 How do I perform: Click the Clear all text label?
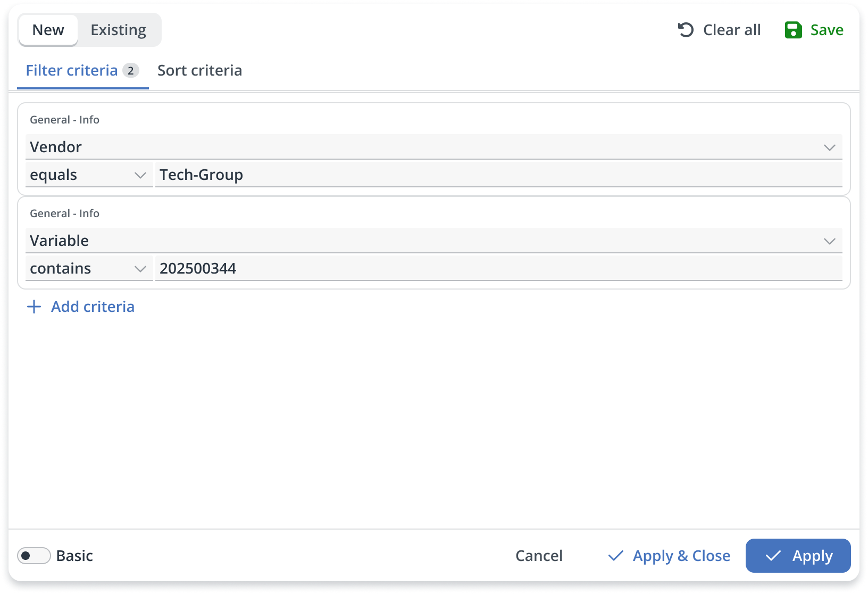pyautogui.click(x=731, y=30)
